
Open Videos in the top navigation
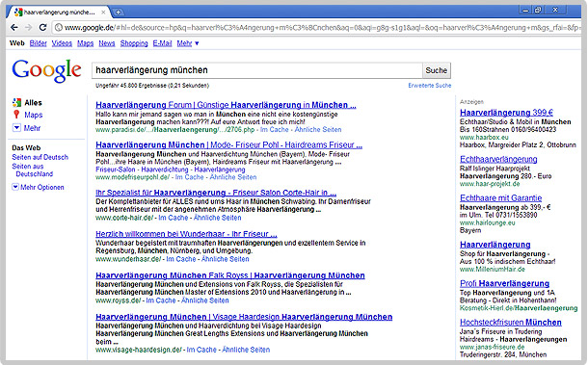click(x=62, y=43)
